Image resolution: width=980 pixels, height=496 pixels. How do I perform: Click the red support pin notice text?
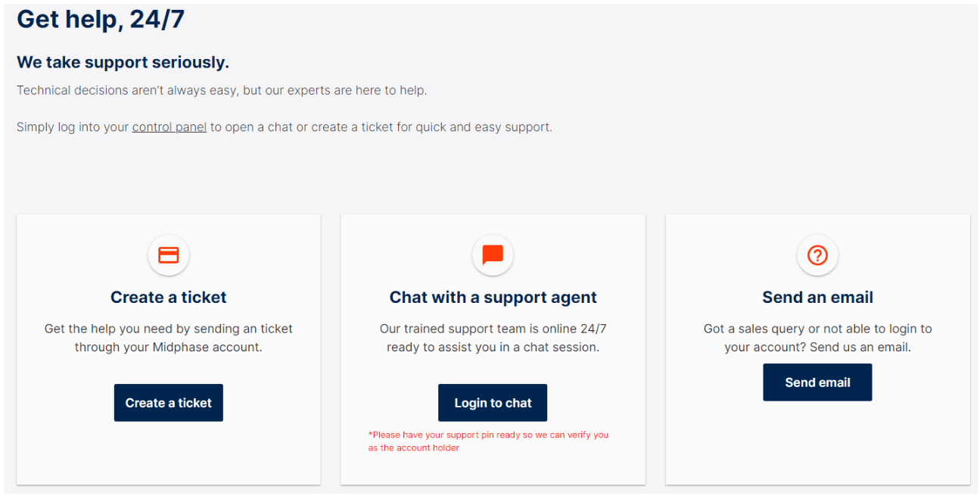point(488,441)
